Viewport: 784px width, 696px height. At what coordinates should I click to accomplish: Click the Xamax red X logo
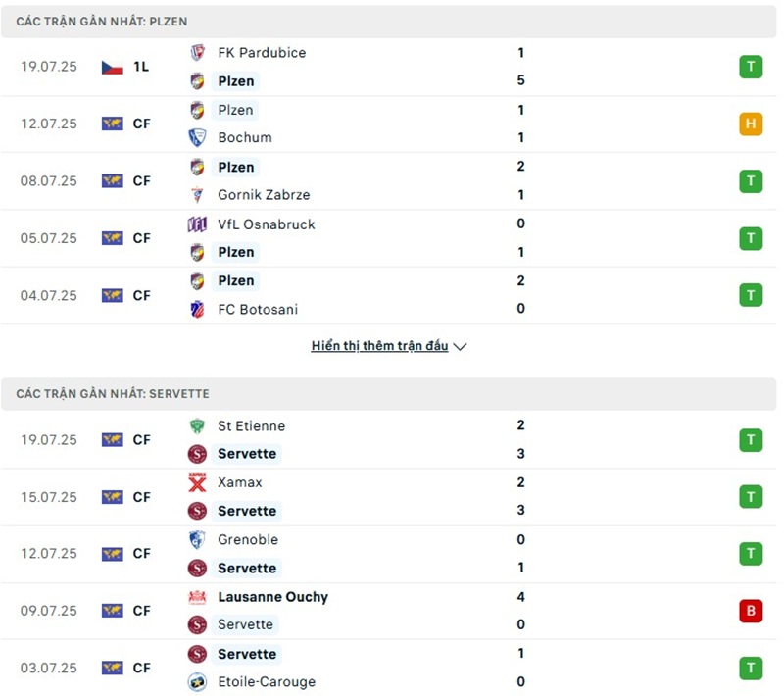pyautogui.click(x=197, y=483)
